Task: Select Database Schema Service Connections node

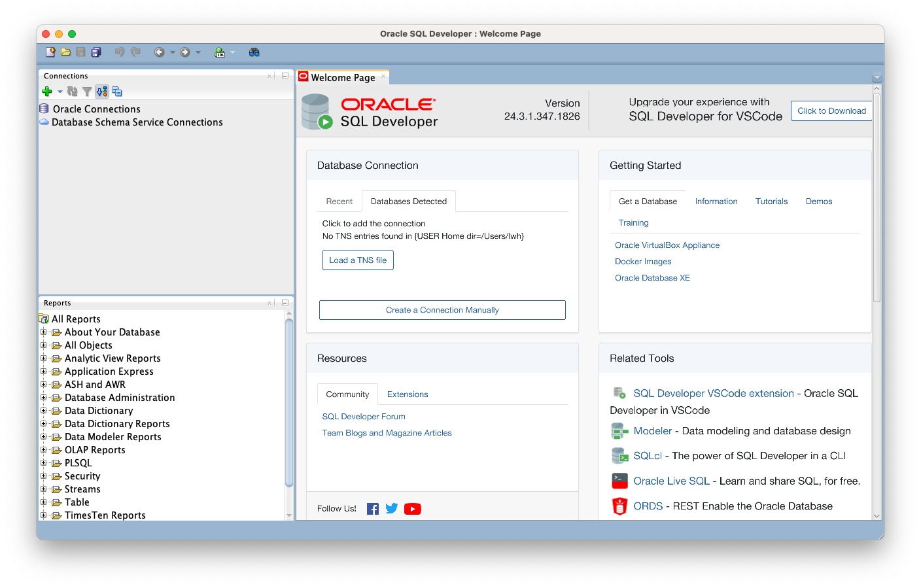Action: point(137,122)
